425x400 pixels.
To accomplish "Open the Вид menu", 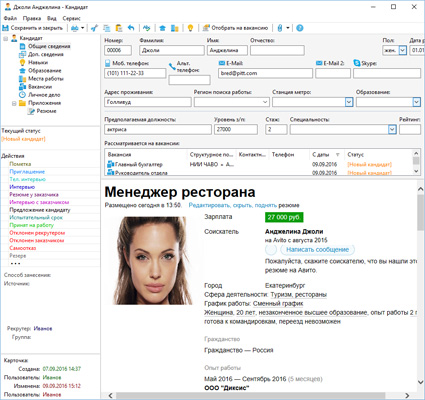I will (x=52, y=18).
